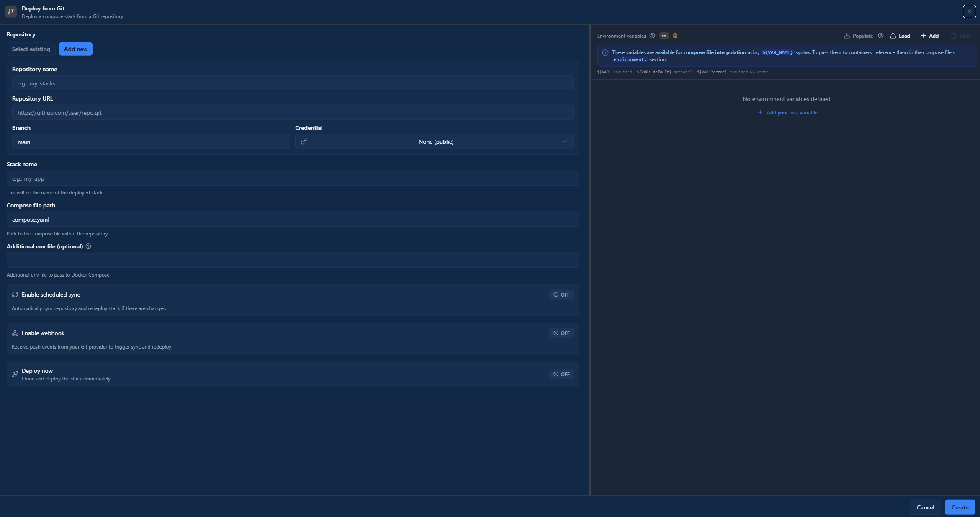Click the Deploy from Git branch icon
This screenshot has width=980, height=517.
(11, 12)
